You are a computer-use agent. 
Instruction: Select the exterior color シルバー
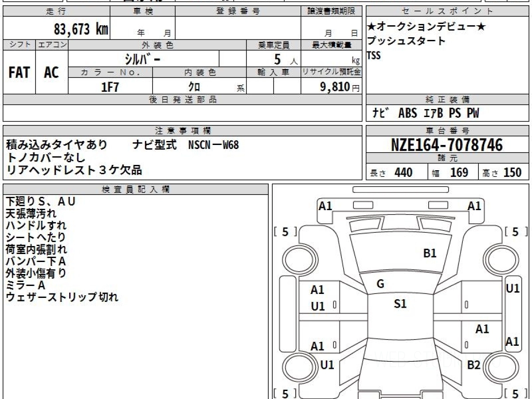(x=143, y=59)
